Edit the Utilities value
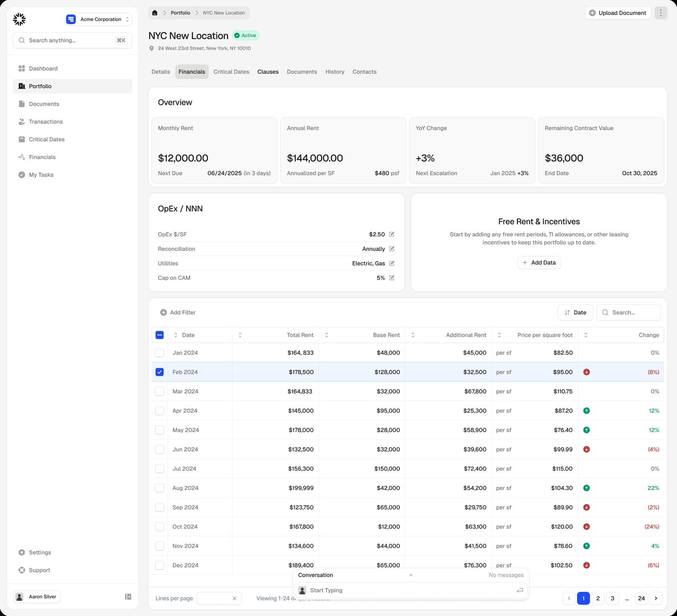 tap(392, 263)
